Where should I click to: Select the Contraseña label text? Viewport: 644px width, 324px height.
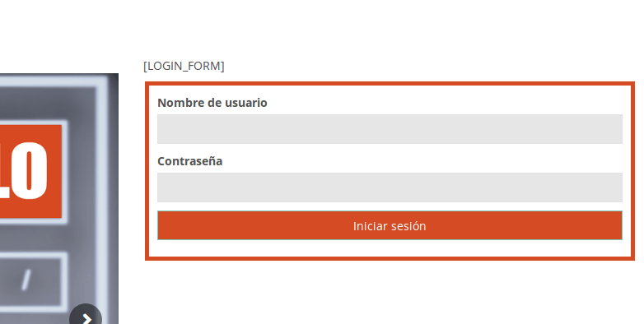click(x=189, y=161)
